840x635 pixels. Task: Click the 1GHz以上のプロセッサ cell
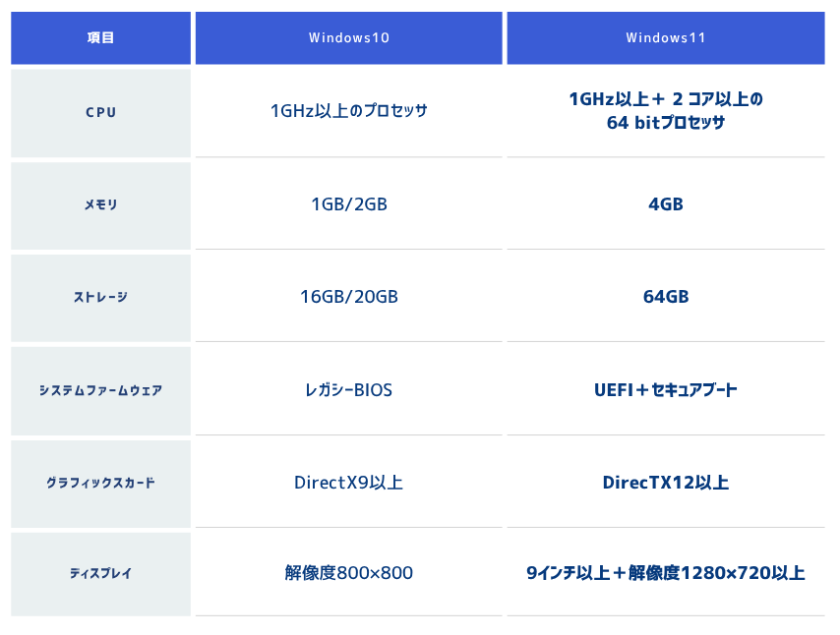tap(349, 113)
